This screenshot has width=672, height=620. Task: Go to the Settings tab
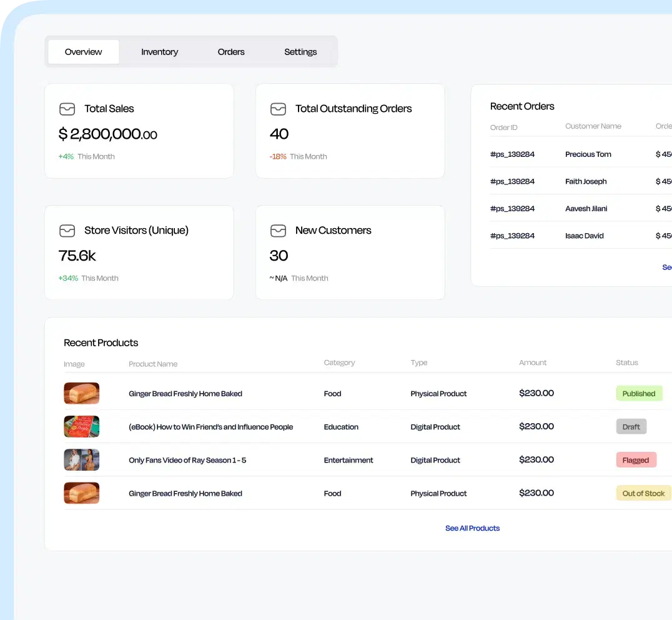[300, 52]
